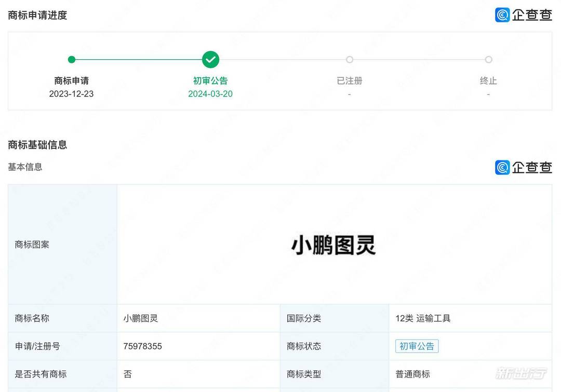The height and width of the screenshot is (392, 561).
Task: Click the 商标申请 step label
Action: click(72, 80)
